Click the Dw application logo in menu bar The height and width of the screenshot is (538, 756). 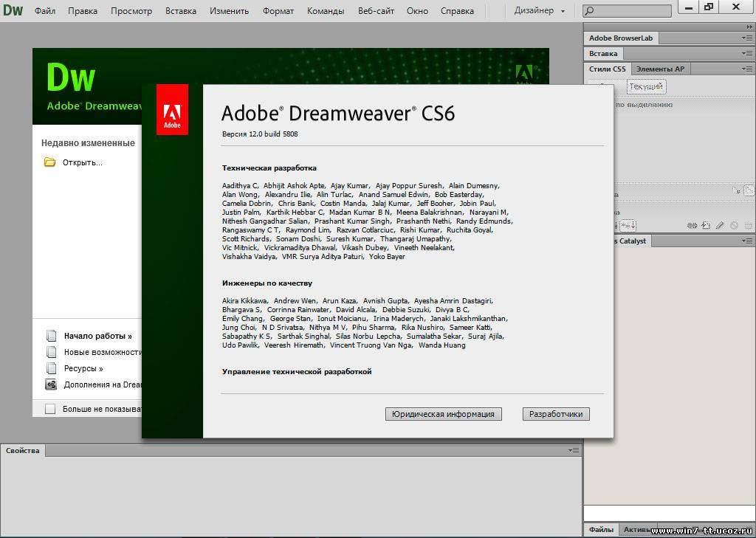(13, 10)
